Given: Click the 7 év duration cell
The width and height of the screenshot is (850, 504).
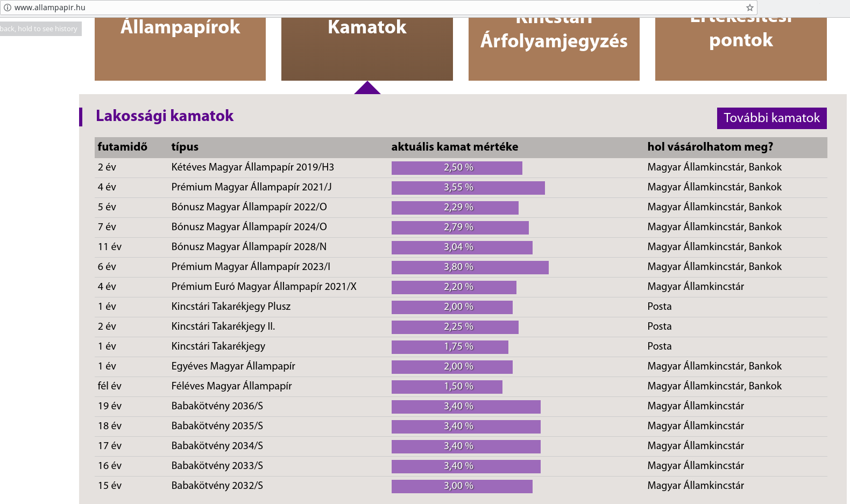Looking at the screenshot, I should pyautogui.click(x=107, y=227).
